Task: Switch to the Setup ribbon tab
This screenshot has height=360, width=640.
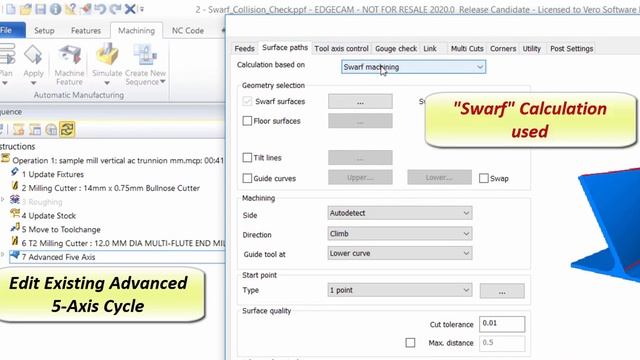Action: (x=44, y=31)
